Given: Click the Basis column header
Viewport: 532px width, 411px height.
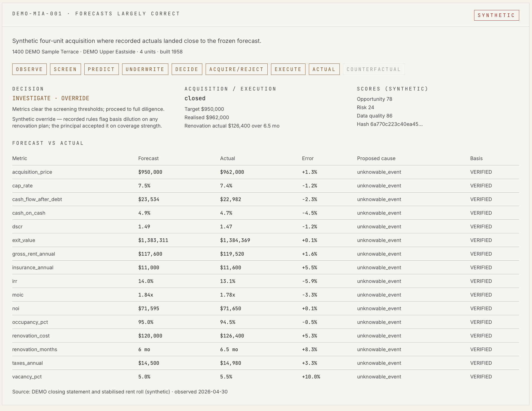Looking at the screenshot, I should (476, 158).
